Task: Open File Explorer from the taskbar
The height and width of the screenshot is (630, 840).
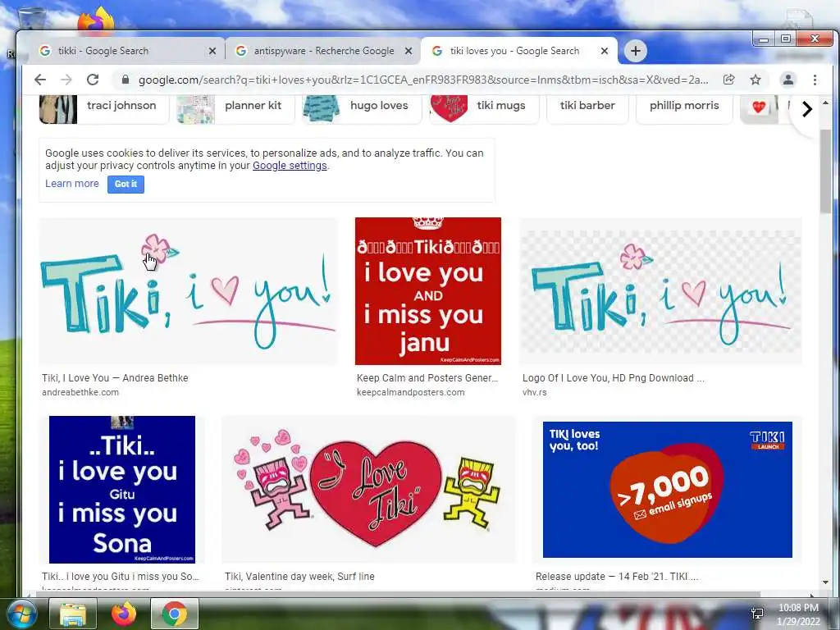Action: click(x=73, y=614)
